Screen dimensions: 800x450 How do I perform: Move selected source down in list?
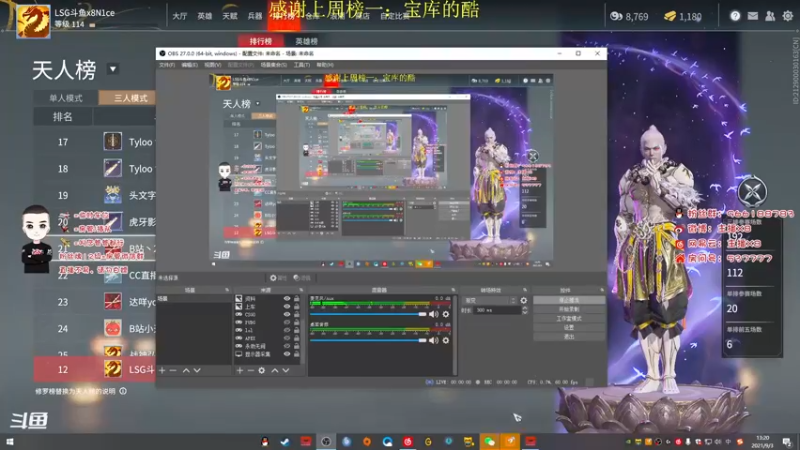tap(286, 370)
